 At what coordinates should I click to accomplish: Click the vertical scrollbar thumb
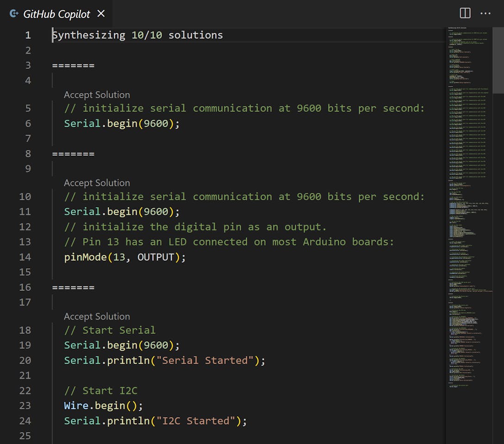click(498, 60)
